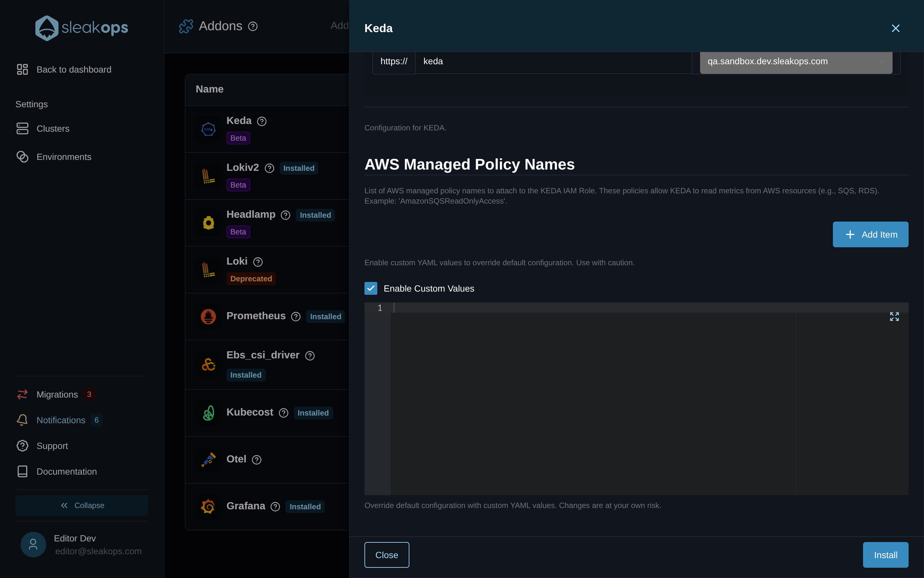Select the Otel addon name
This screenshot has width=924, height=578.
236,459
